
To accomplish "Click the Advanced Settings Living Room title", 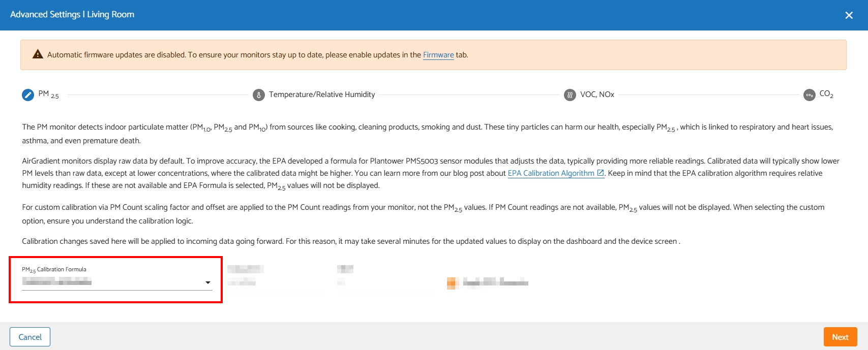I will (x=72, y=15).
